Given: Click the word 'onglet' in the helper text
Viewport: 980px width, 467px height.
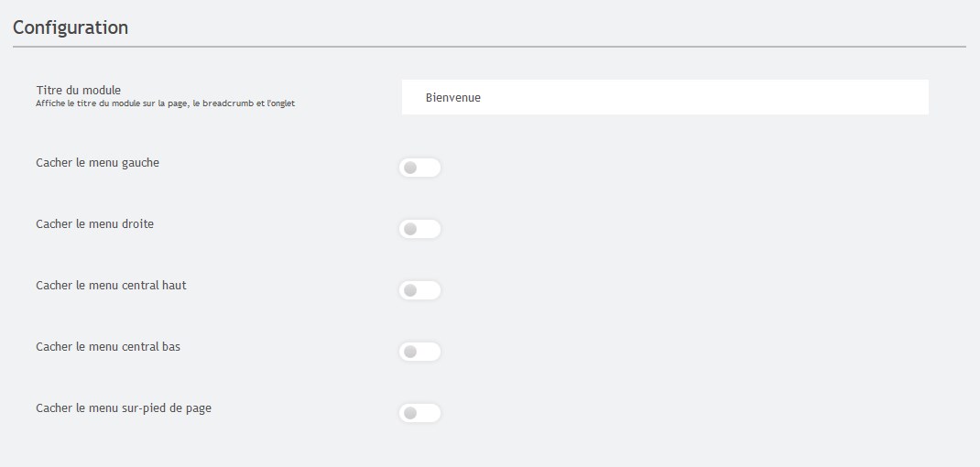Looking at the screenshot, I should pyautogui.click(x=282, y=103).
